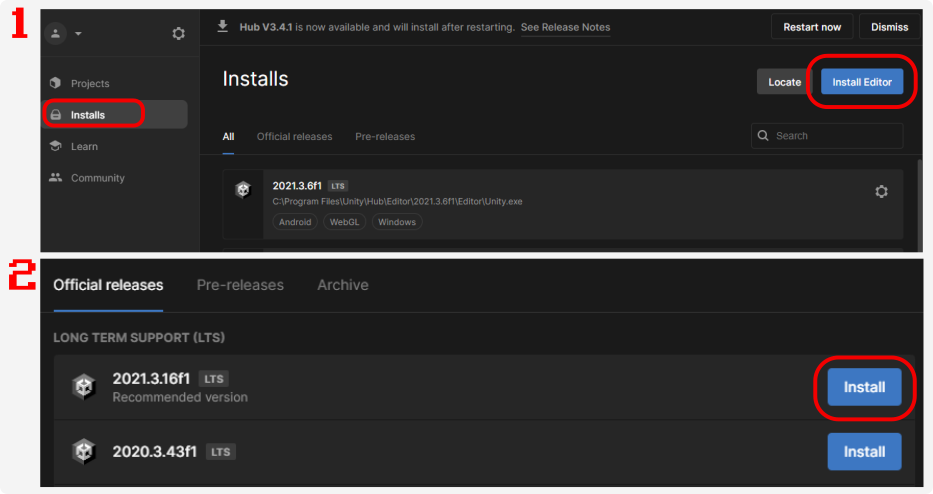Switch to Pre-releases tab under Installs
This screenshot has width=933, height=494.
(385, 137)
